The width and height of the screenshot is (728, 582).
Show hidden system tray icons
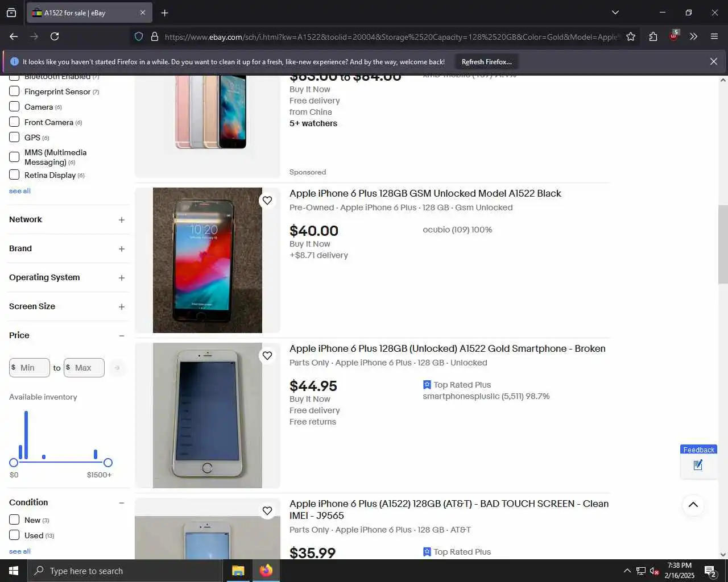pyautogui.click(x=627, y=571)
